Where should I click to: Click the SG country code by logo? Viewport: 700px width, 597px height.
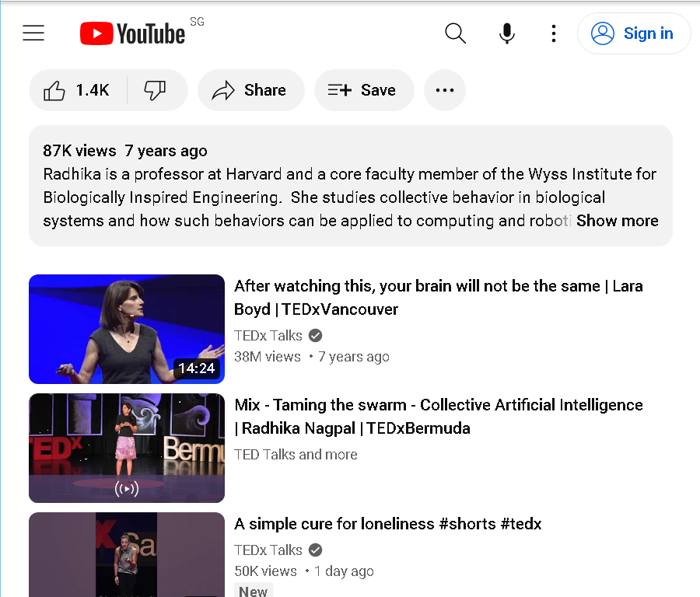click(x=197, y=22)
